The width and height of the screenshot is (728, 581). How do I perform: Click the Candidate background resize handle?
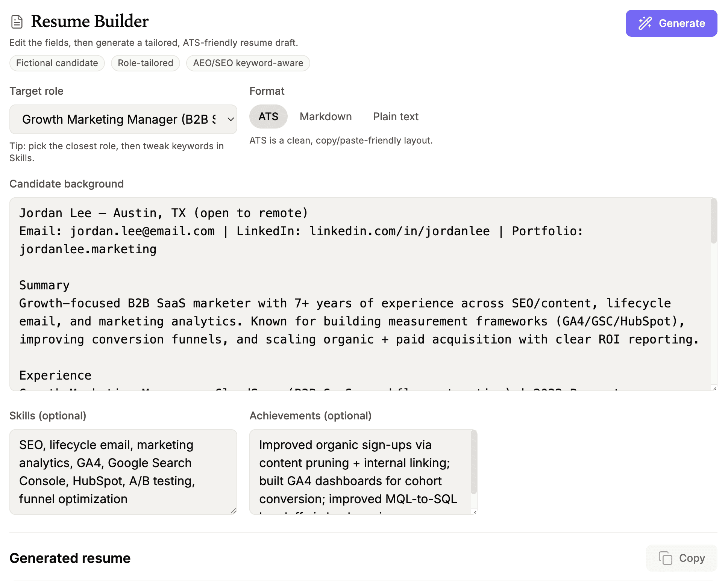[714, 388]
